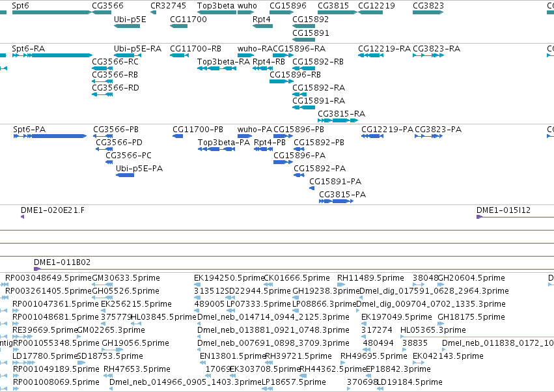This screenshot has height=392, width=554.
Task: Click the DME1-011B02 clone label
Action: (x=62, y=262)
